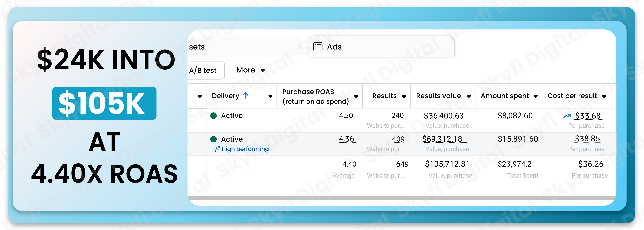Screen dimensions: 644x230
Task: Click the $69,312.18 results value link
Action: tap(442, 139)
